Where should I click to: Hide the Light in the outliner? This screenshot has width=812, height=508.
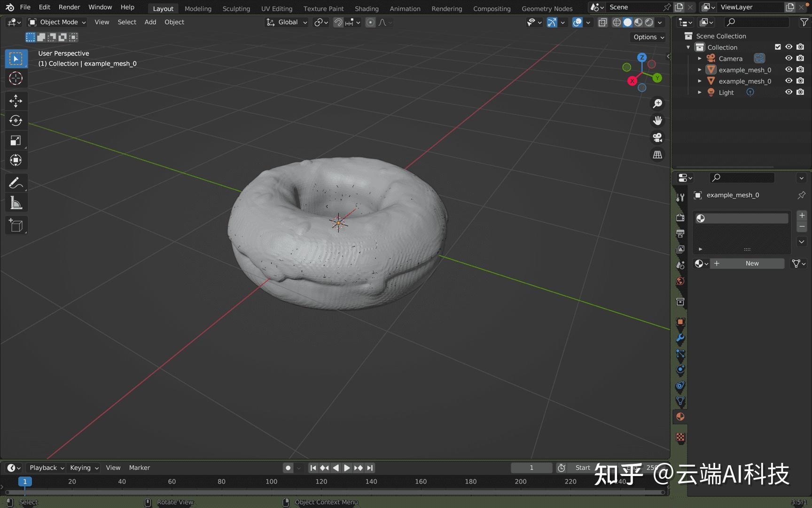tap(789, 92)
